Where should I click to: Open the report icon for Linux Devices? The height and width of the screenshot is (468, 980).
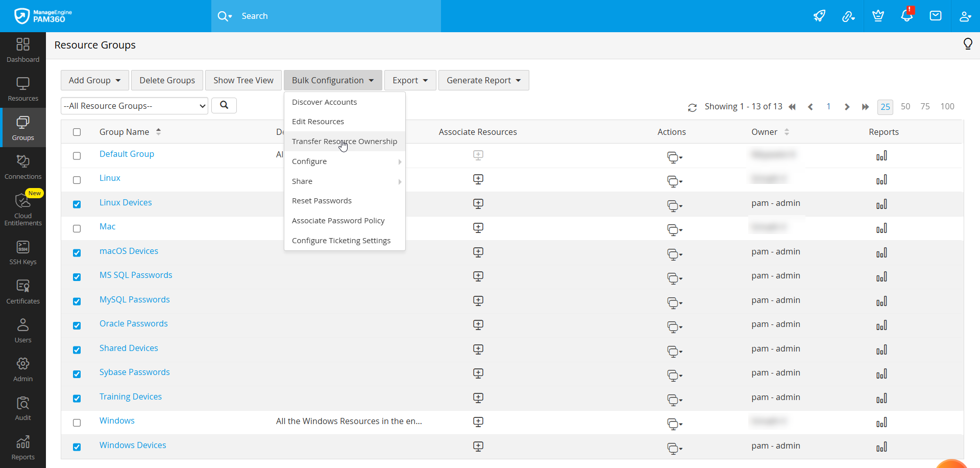coord(881,204)
